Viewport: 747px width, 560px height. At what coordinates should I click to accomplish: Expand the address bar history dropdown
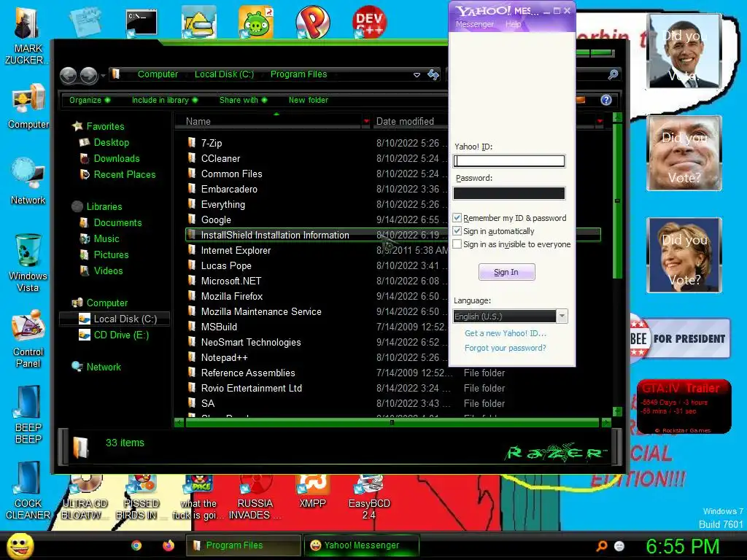point(417,75)
